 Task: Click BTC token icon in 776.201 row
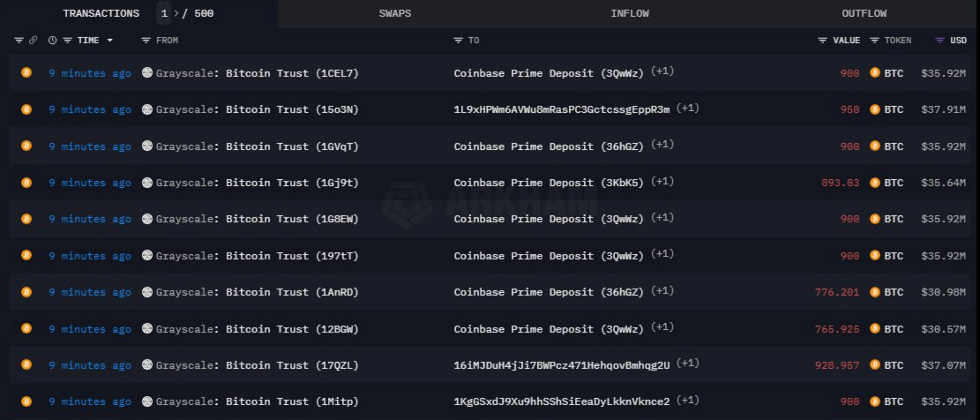click(875, 292)
